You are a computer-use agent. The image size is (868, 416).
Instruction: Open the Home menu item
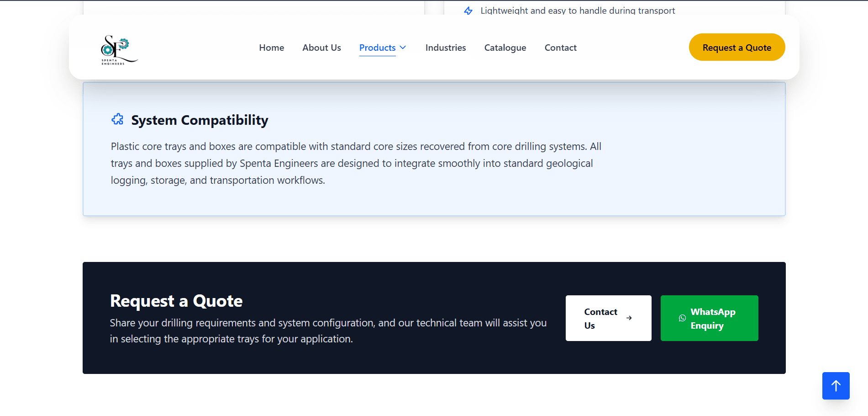pyautogui.click(x=272, y=48)
